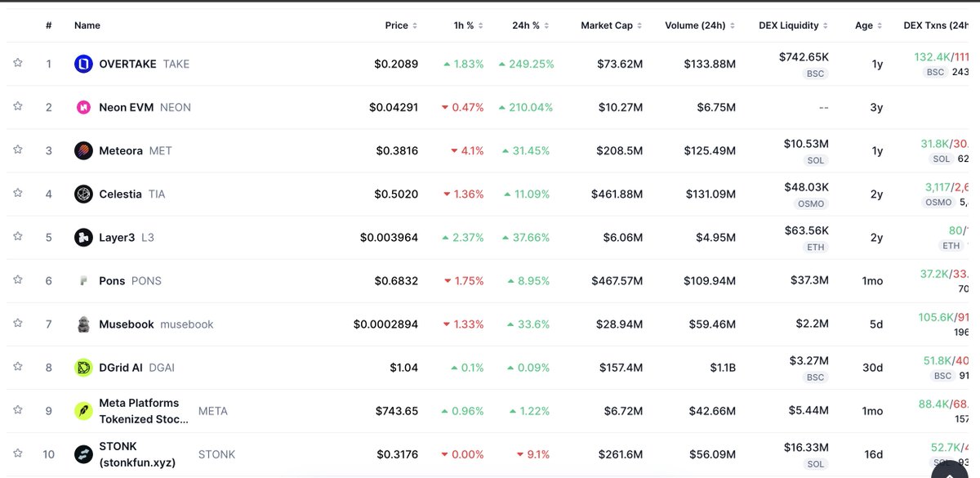Open the Meteora token page
The height and width of the screenshot is (478, 980).
[121, 150]
